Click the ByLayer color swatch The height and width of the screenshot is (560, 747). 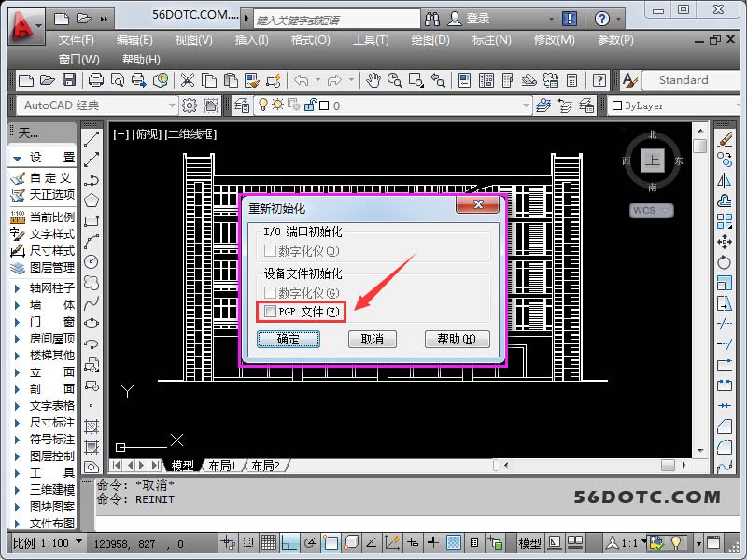[617, 105]
